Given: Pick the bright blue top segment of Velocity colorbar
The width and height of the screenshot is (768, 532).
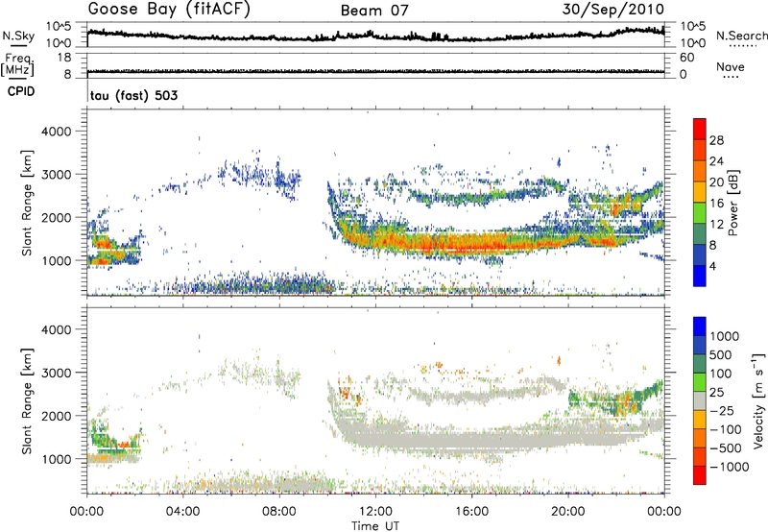Looking at the screenshot, I should tap(700, 326).
